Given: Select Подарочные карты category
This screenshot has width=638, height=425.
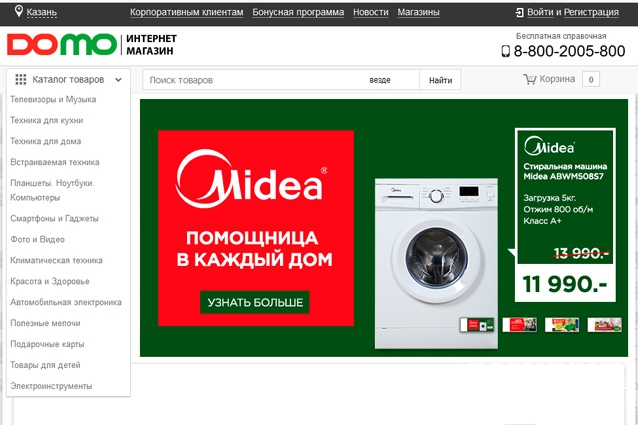Looking at the screenshot, I should (47, 344).
